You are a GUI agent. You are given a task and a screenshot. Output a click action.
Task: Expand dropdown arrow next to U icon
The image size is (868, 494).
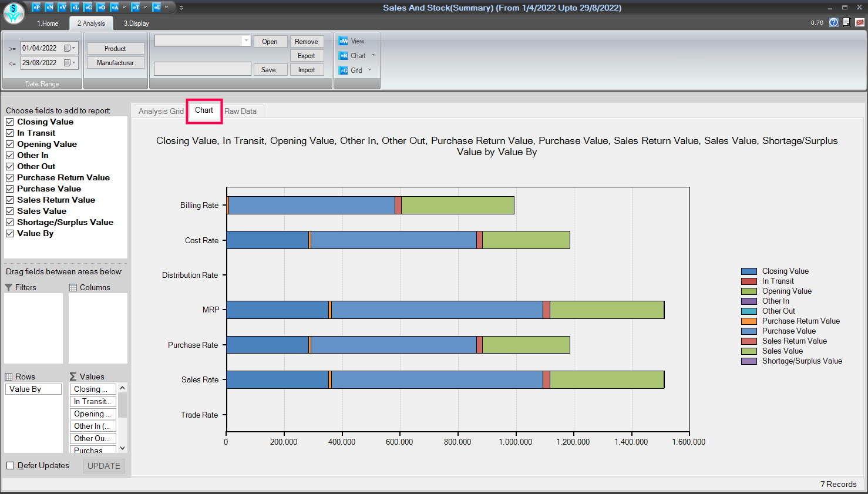tap(166, 8)
